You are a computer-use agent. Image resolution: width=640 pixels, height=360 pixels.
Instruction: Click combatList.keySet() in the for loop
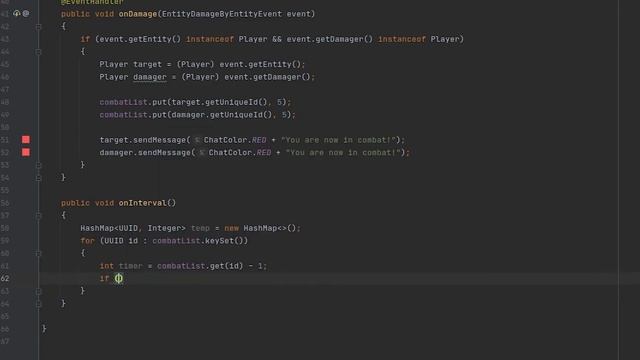coord(198,241)
